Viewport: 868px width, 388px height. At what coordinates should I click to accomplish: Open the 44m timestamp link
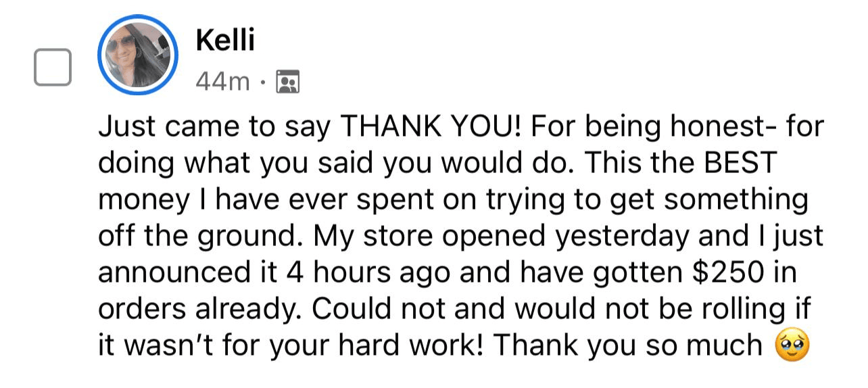[x=222, y=82]
